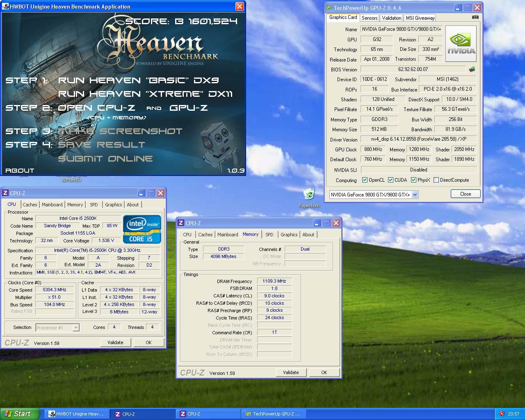Click the GPU-Z title bar icon
Image resolution: width=525 pixels, height=420 pixels.
coord(329,7)
